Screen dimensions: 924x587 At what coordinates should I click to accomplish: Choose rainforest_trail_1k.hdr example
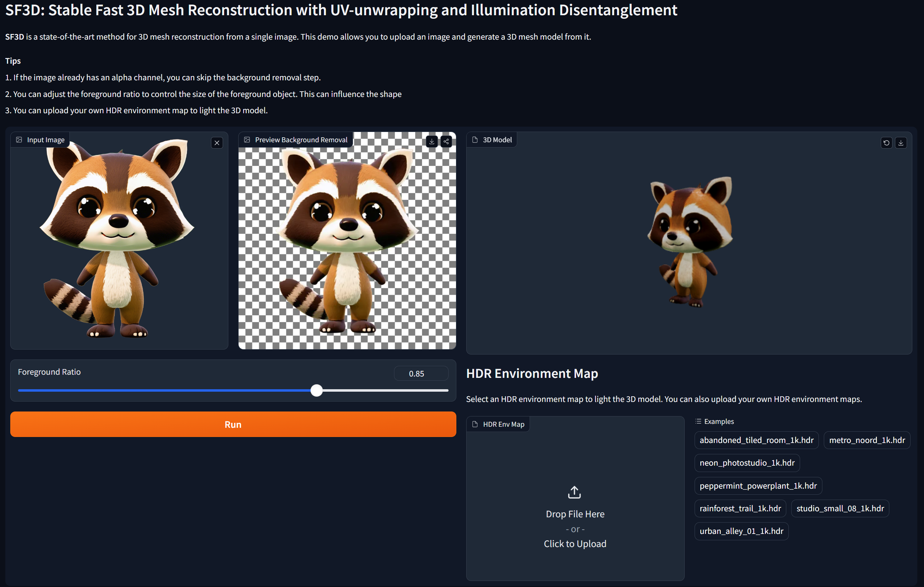click(740, 508)
